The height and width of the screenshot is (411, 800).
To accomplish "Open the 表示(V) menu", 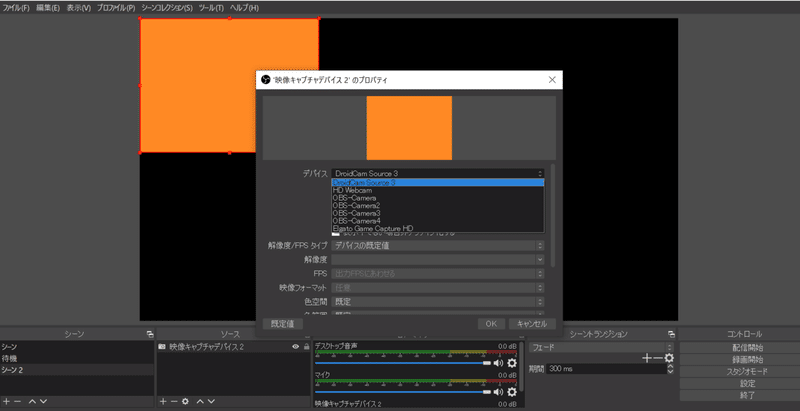I will 79,8.
